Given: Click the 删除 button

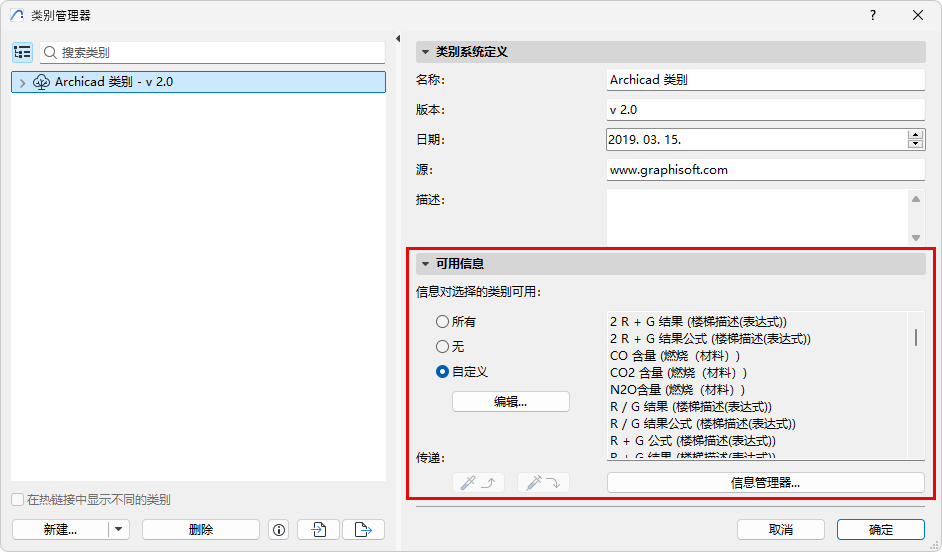Looking at the screenshot, I should coord(201,530).
